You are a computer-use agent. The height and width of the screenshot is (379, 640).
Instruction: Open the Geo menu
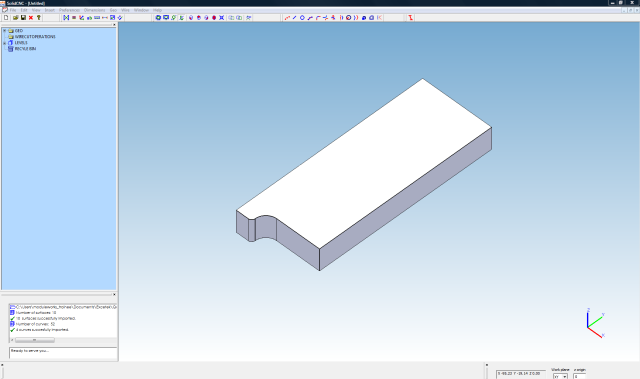coord(113,10)
